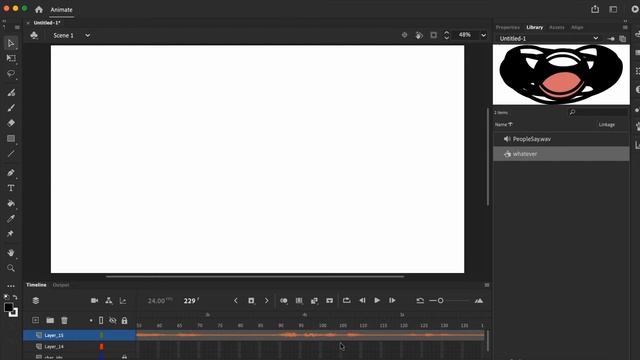
Task: Select the Fluid Brush tool
Action: 11,93
